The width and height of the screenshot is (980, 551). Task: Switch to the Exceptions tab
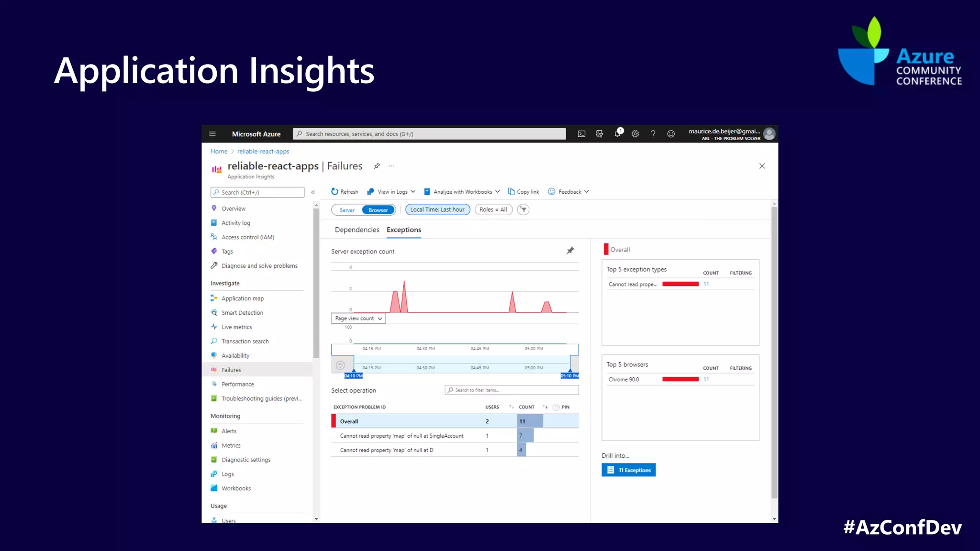point(404,230)
